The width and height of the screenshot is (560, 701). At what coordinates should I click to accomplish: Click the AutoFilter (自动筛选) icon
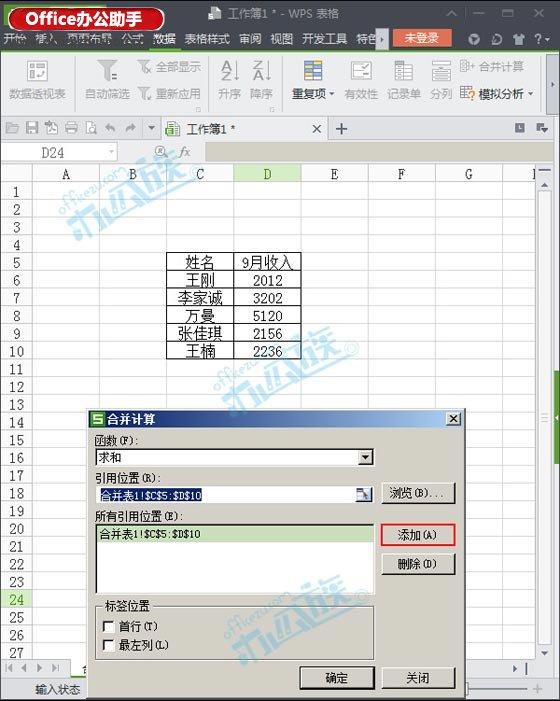pyautogui.click(x=108, y=70)
